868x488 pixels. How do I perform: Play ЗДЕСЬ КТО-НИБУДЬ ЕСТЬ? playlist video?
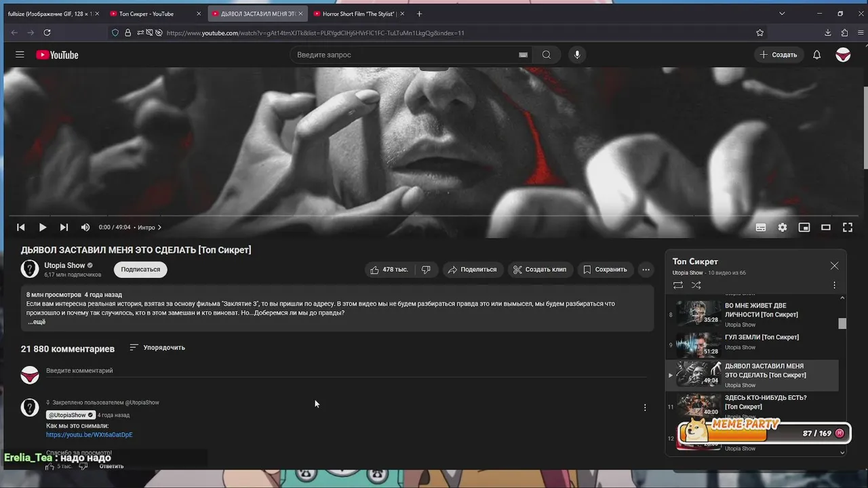[x=751, y=407]
